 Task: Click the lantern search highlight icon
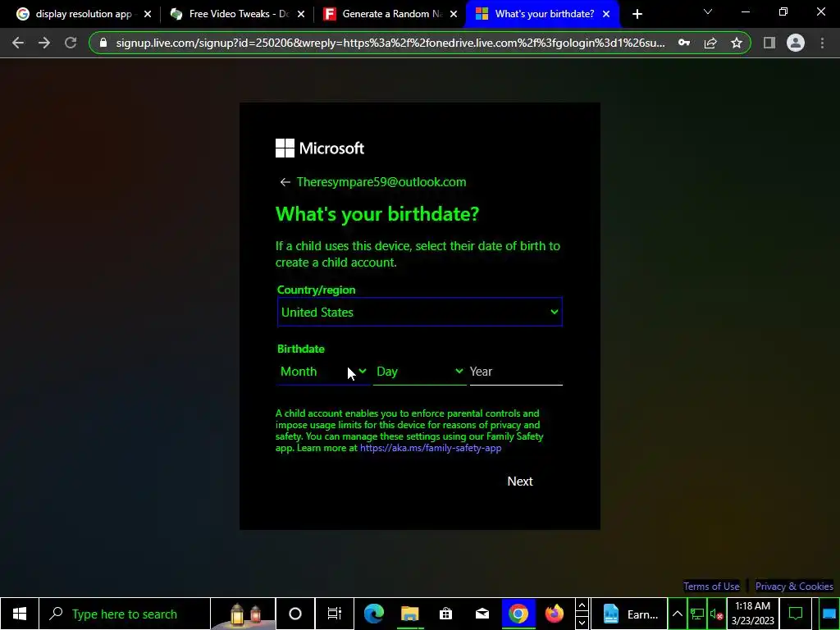(x=243, y=614)
